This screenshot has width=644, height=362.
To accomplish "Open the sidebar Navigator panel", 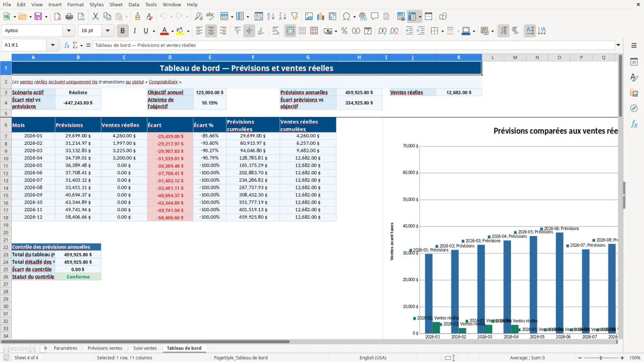I will (634, 108).
